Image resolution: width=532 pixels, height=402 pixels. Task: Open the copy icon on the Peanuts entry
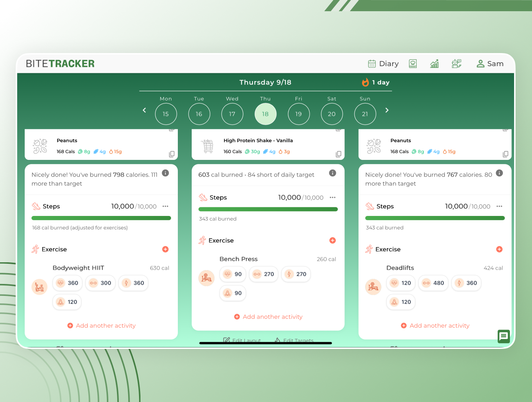[171, 154]
